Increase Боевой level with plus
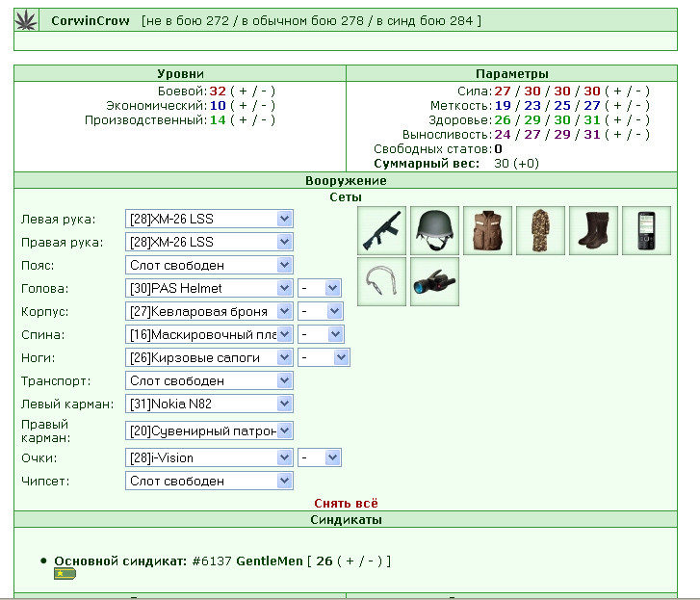This screenshot has height=600, width=700. point(243,91)
